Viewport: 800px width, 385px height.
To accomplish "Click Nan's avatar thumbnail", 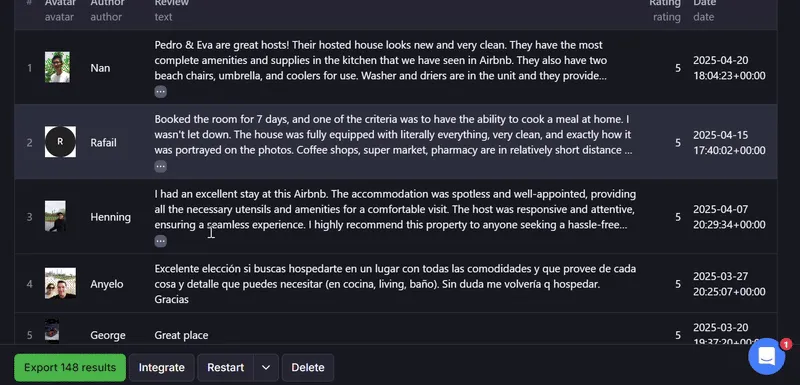I will click(57, 67).
